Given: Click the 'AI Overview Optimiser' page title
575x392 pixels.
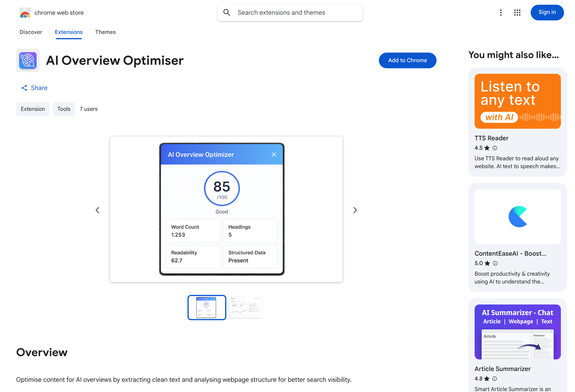Looking at the screenshot, I should (115, 61).
